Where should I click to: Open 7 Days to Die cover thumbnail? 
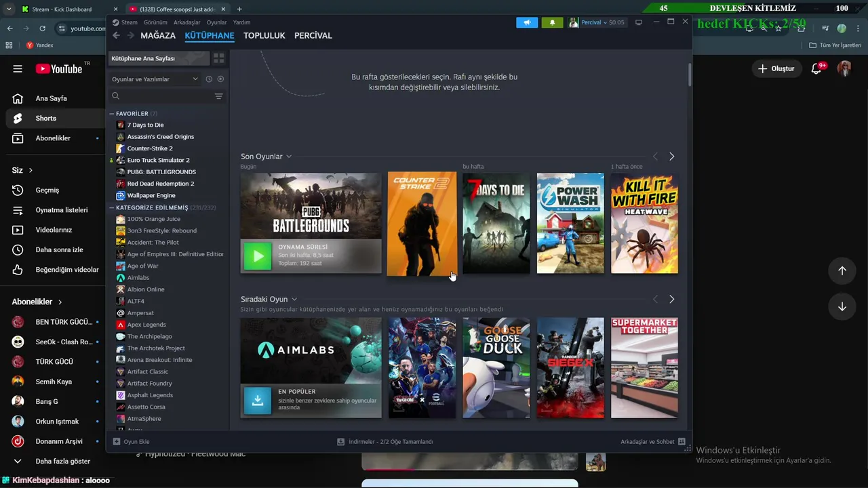[496, 223]
